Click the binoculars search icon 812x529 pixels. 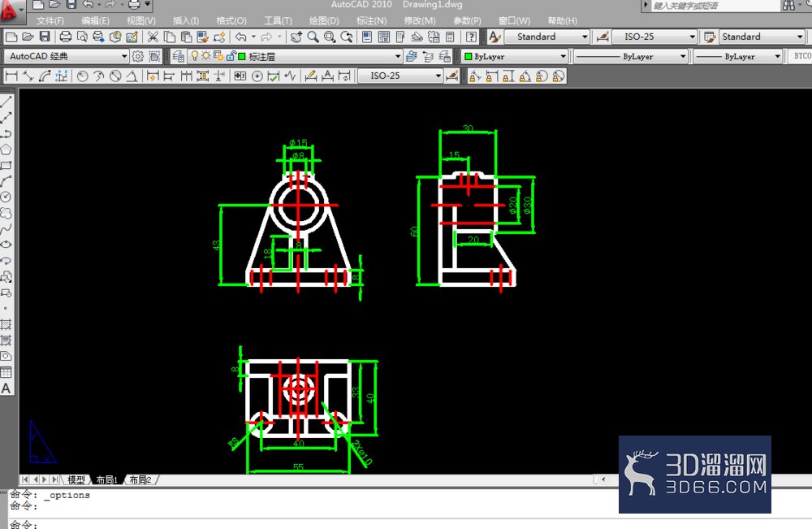(x=789, y=6)
